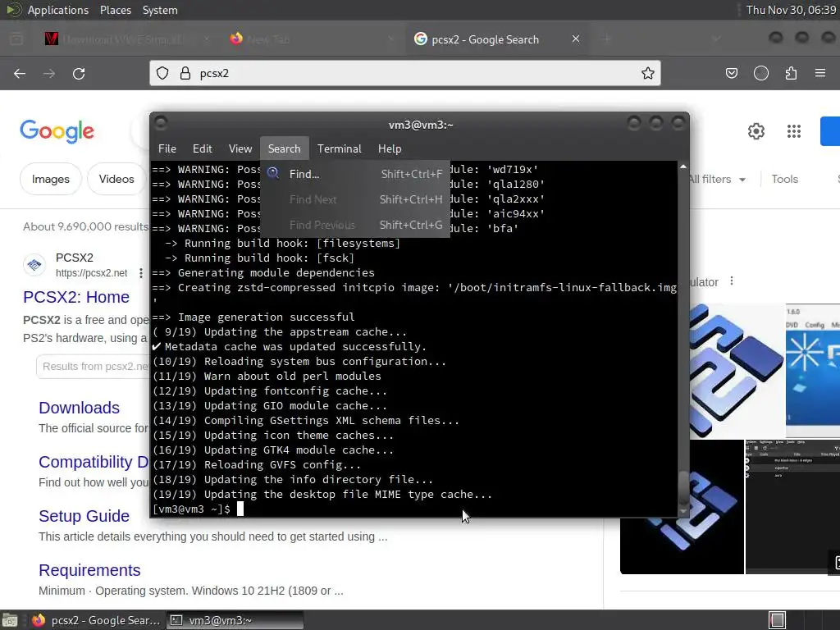The image size is (840, 630).
Task: Open the Firefox account icon
Action: click(760, 73)
